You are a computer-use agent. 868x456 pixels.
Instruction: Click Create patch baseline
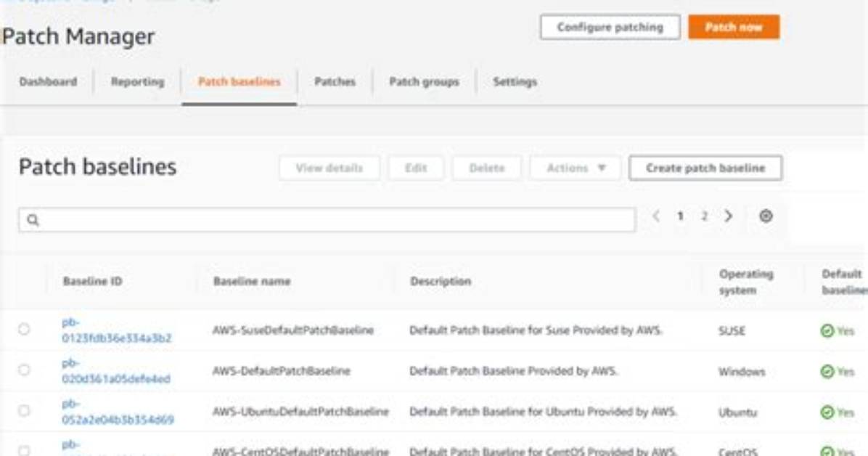pos(705,168)
